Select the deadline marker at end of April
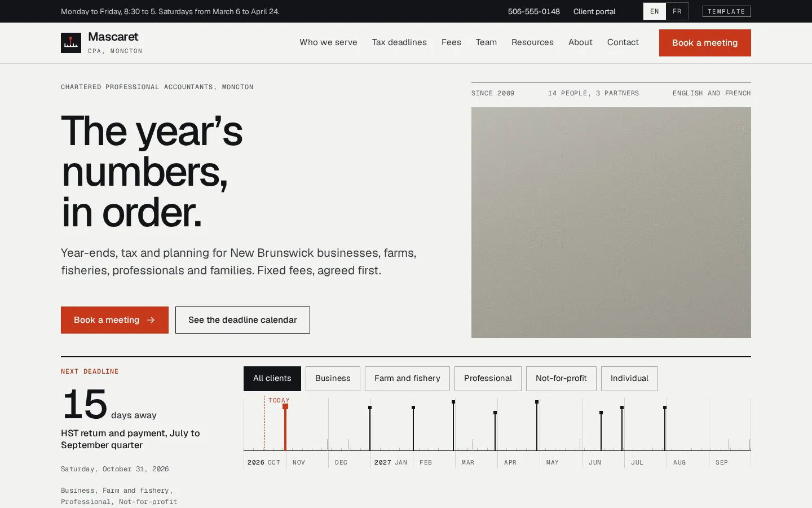Viewport: 812px width, 508px height. 537,425
